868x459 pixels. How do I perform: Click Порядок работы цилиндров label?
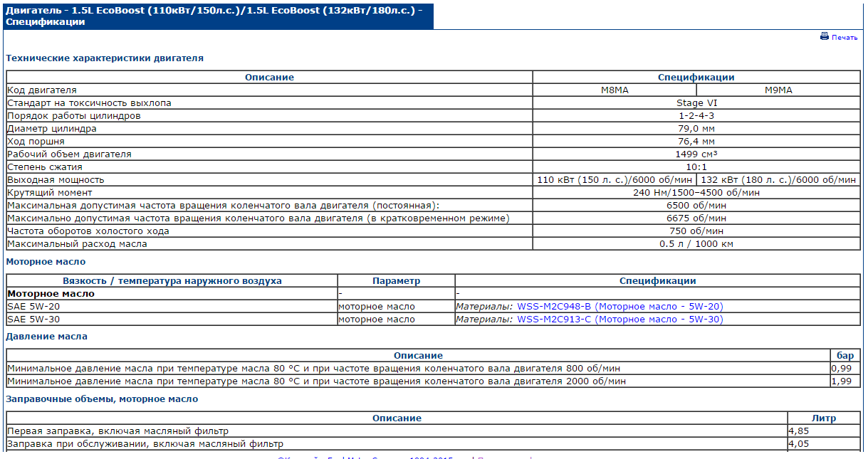(74, 116)
